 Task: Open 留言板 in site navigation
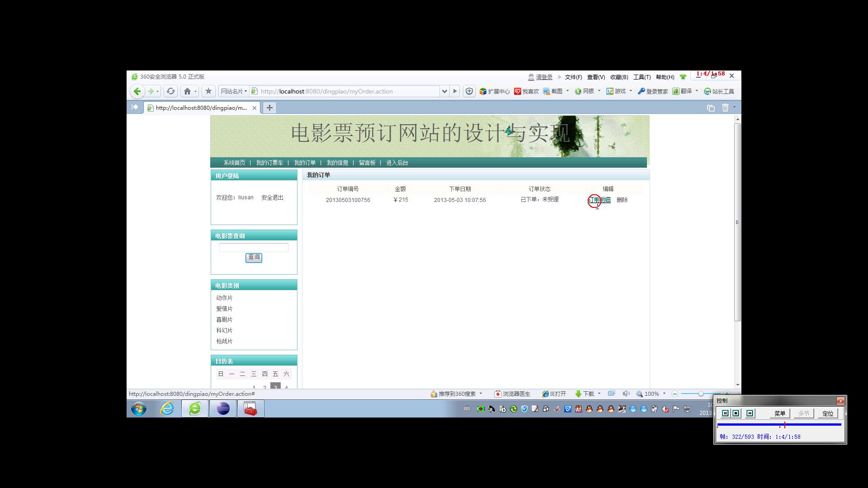[367, 163]
